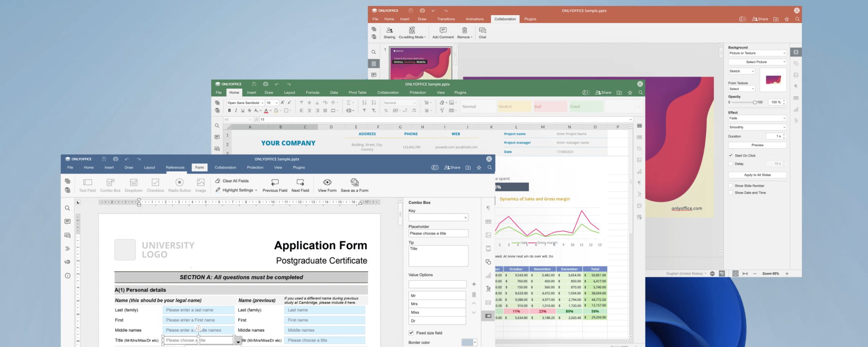Screen dimensions: 868x347
Task: Click Preview transition button
Action: click(x=757, y=145)
